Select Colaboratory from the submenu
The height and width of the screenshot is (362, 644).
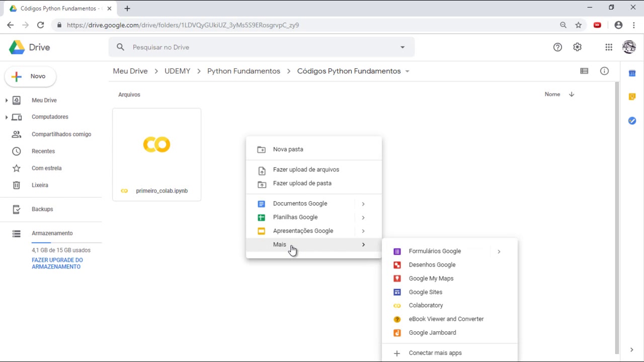[x=426, y=305]
